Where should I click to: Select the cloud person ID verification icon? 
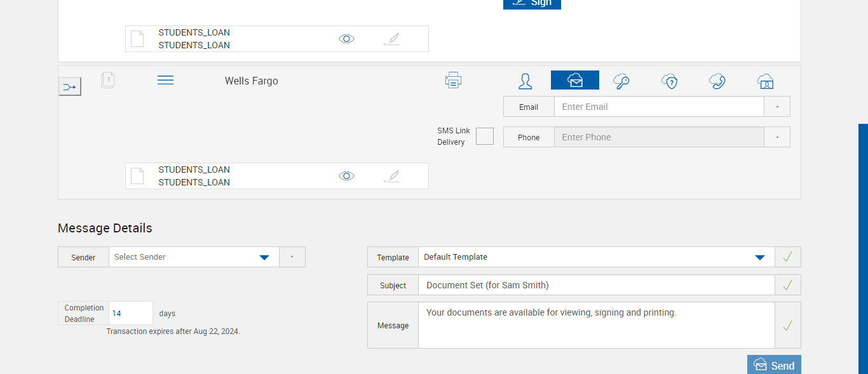(765, 81)
